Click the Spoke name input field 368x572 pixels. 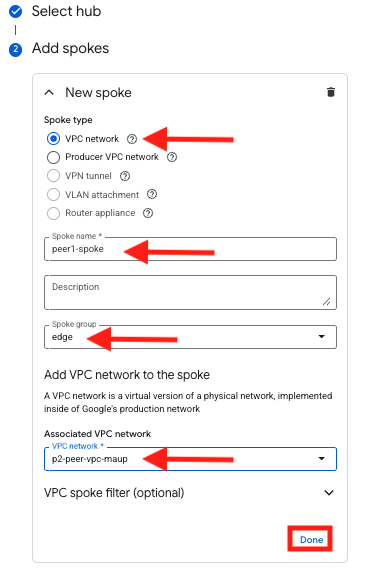pyautogui.click(x=190, y=249)
